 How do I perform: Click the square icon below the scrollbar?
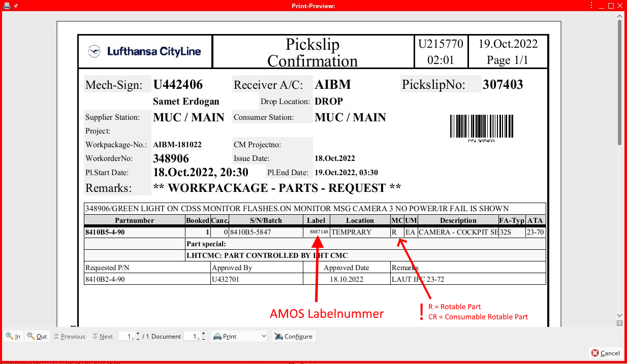[619, 323]
